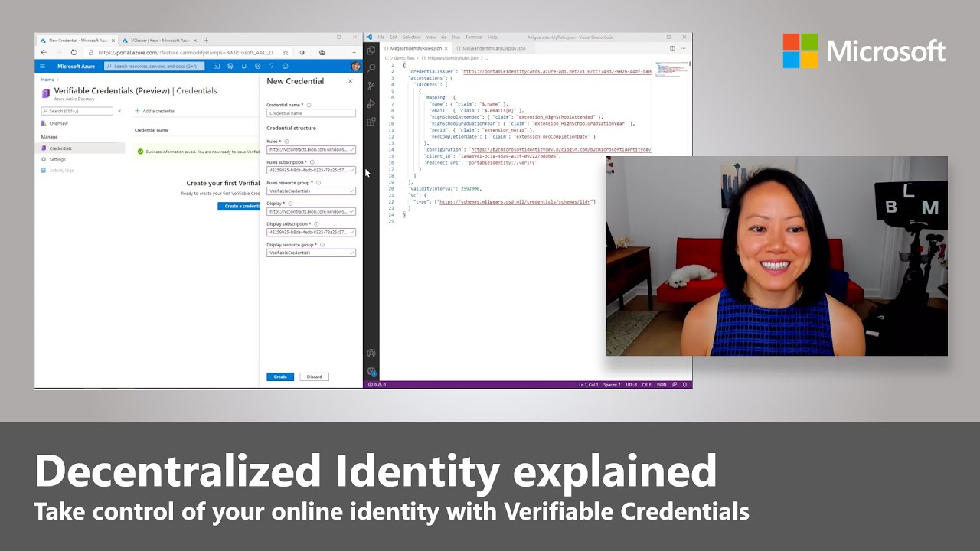Open Edit menu in VS Code
980x551 pixels.
pyautogui.click(x=394, y=37)
